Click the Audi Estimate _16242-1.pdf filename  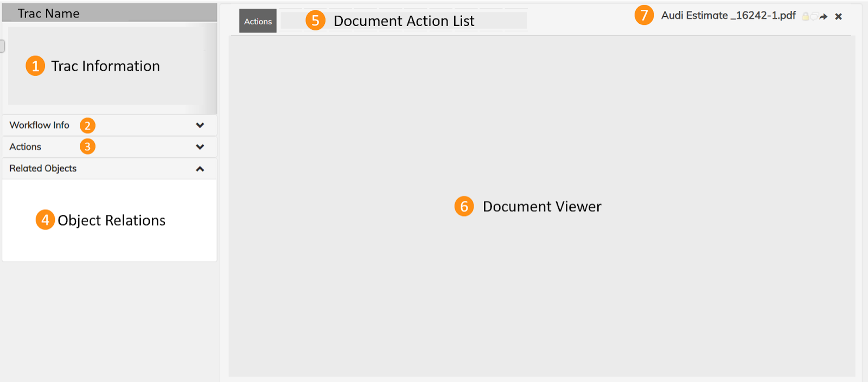728,16
